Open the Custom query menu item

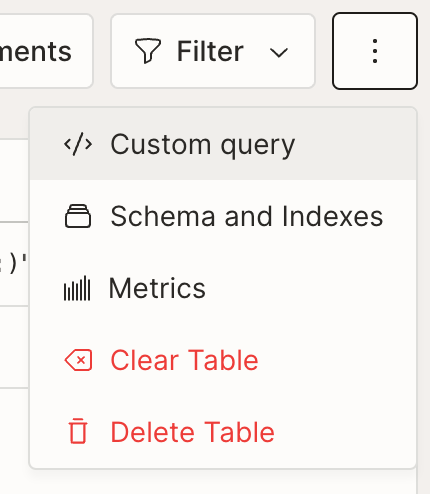pos(223,145)
